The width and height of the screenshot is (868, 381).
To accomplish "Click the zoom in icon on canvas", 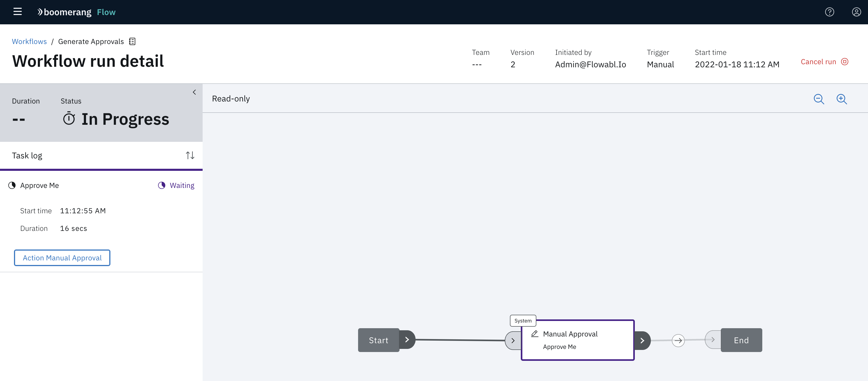I will pos(842,99).
